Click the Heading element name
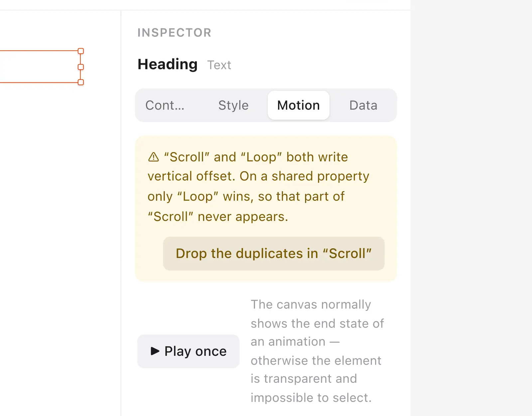The image size is (532, 416). point(168,64)
